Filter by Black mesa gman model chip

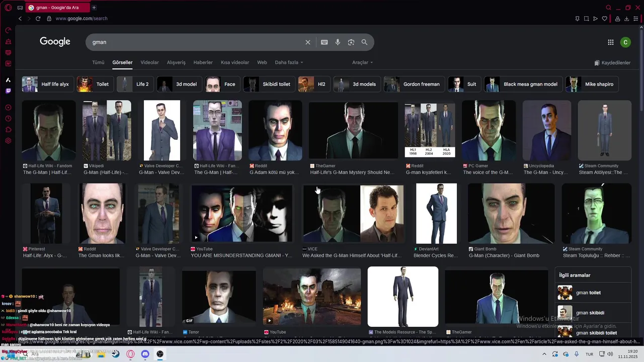tap(523, 84)
